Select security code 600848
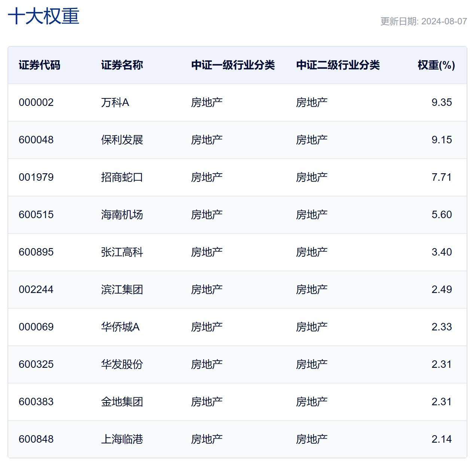This screenshot has height=461, width=476. [36, 439]
